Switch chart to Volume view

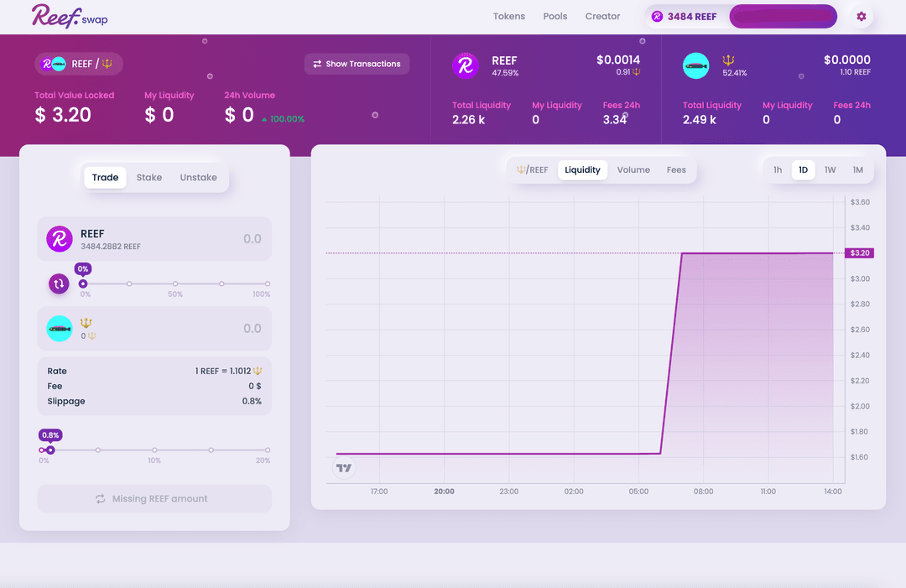pos(633,169)
